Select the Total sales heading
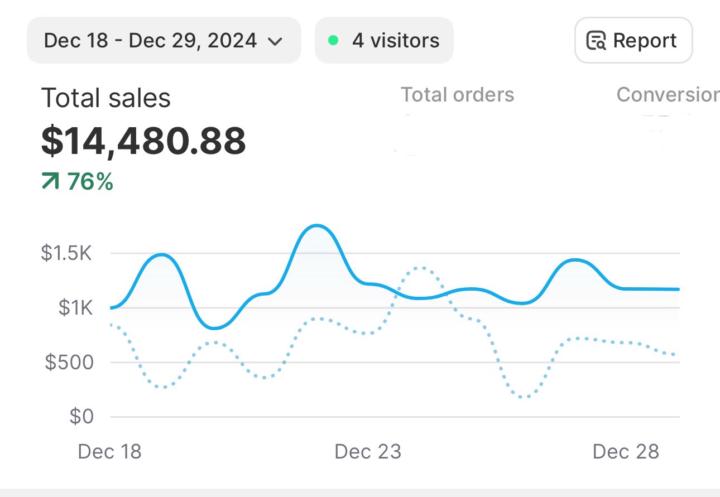 [106, 98]
